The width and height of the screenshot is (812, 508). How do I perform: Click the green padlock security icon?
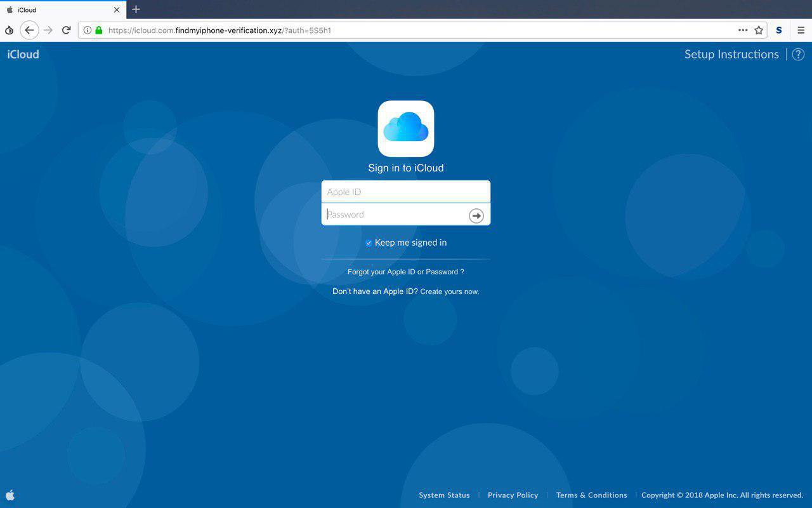coord(99,30)
